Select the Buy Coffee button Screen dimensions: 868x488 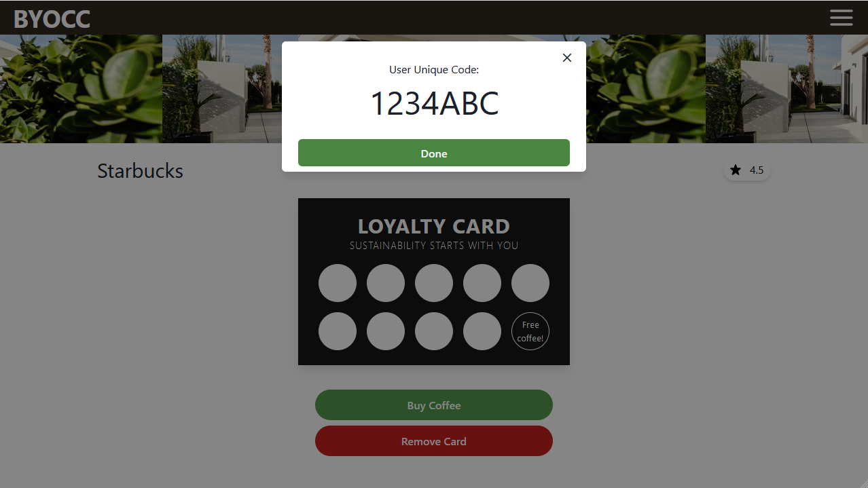point(434,405)
